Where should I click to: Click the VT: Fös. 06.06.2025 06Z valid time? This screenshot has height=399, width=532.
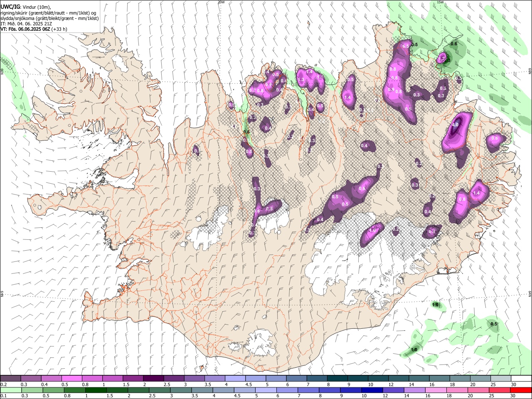pos(34,29)
